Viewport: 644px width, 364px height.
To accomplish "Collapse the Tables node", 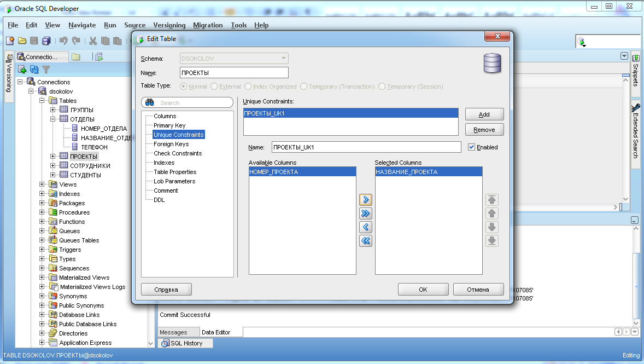I will coord(42,100).
